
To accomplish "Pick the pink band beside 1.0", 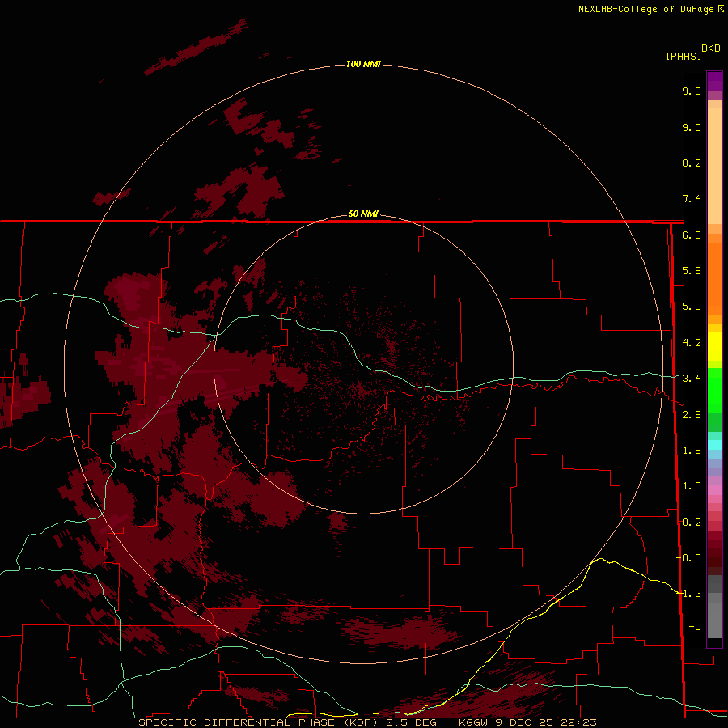I will click(714, 490).
